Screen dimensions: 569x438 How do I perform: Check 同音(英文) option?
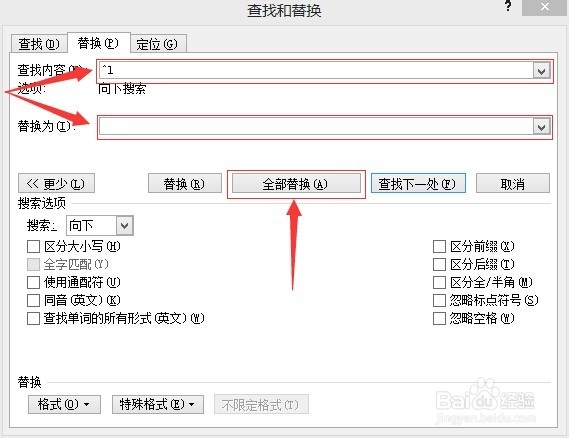point(33,300)
